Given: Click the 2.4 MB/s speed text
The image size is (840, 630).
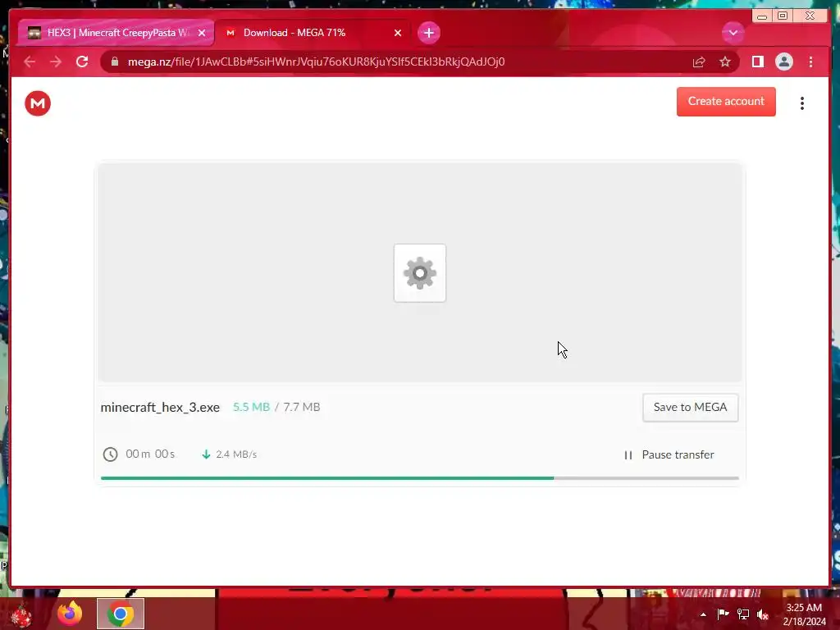Looking at the screenshot, I should coord(236,454).
